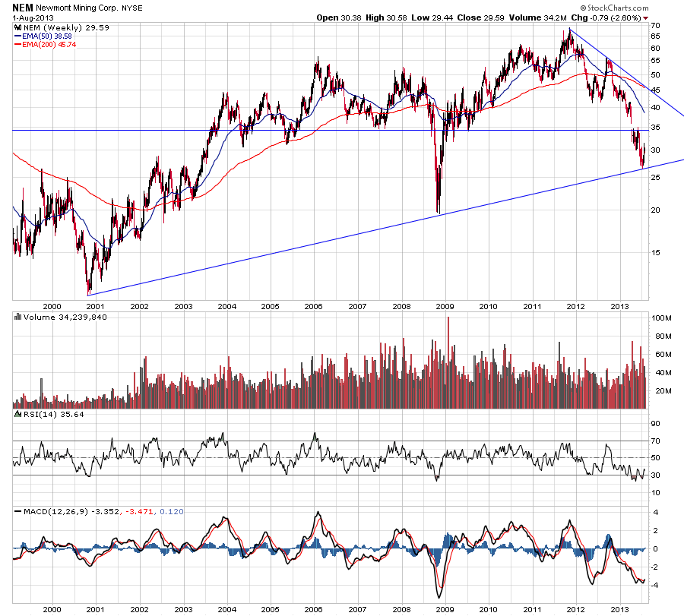Viewport: 684px width, 616px height.
Task: Click the 2013 year label under the price chart
Action: click(619, 306)
